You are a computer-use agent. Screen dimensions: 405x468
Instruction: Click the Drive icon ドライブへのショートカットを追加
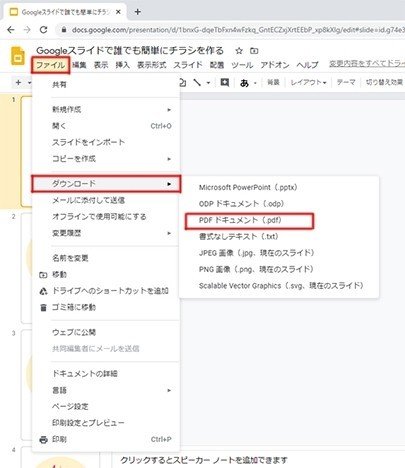click(106, 291)
